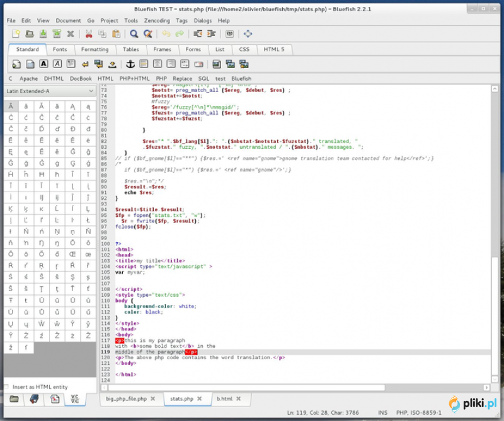Place cursor on the 'fclose($fp);' line
The height and width of the screenshot is (421, 504).
(x=133, y=227)
